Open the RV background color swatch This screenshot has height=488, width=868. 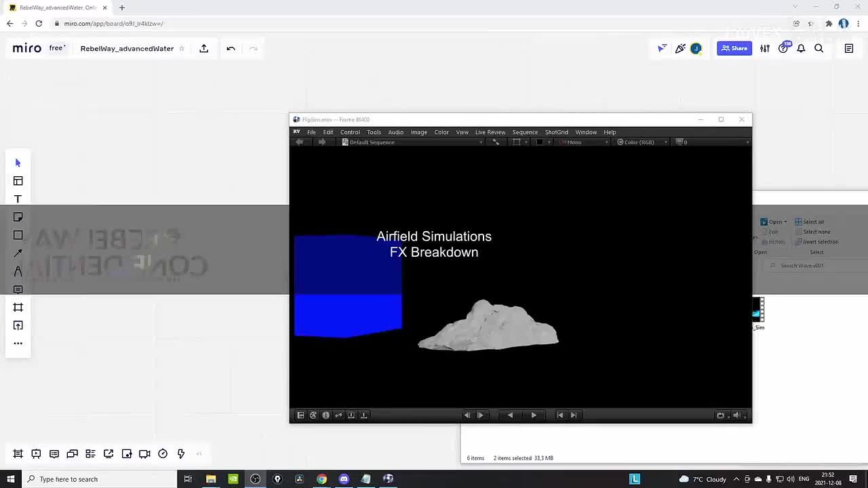[540, 142]
